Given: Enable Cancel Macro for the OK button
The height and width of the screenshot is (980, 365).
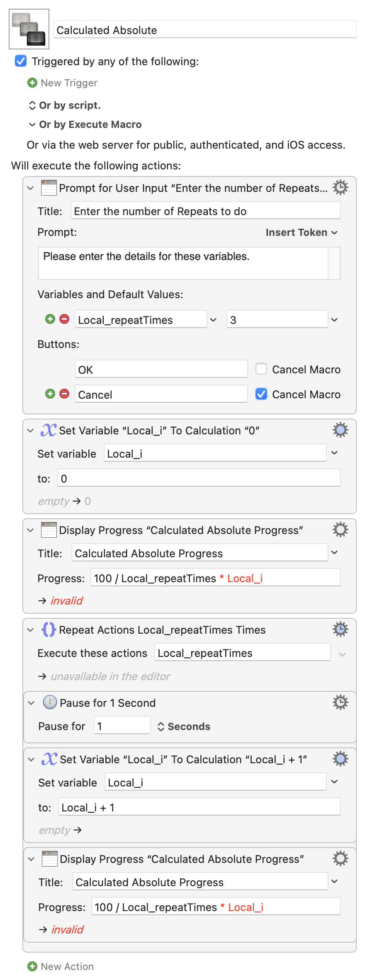Looking at the screenshot, I should [261, 369].
